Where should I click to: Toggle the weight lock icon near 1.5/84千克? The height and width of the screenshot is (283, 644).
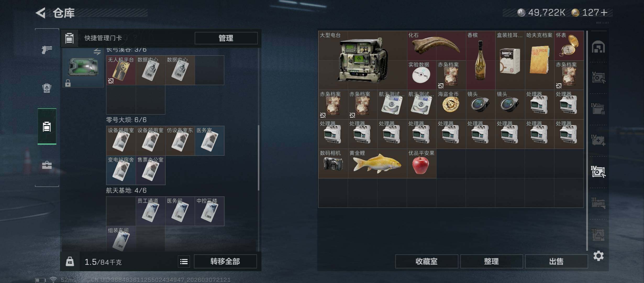click(x=70, y=262)
